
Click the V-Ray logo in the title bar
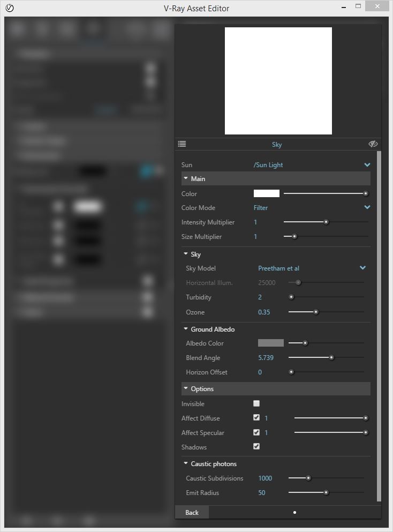(x=9, y=8)
